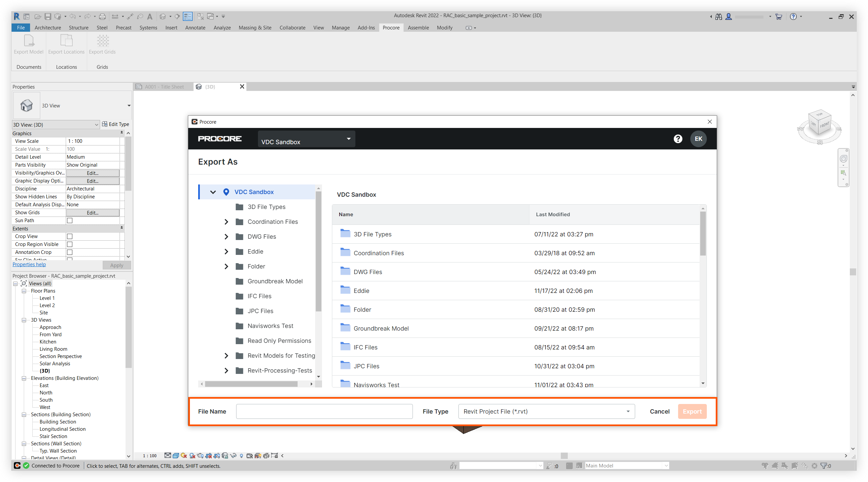Viewport: 868px width, 482px height.
Task: Switch to the Manage ribbon tab
Action: pyautogui.click(x=340, y=28)
